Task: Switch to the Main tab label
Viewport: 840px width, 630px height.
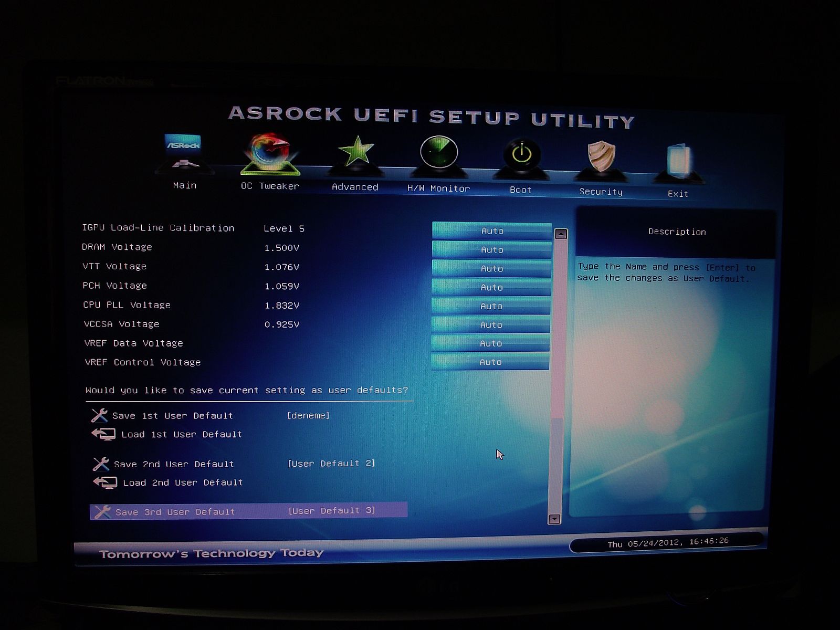Action: pos(185,185)
